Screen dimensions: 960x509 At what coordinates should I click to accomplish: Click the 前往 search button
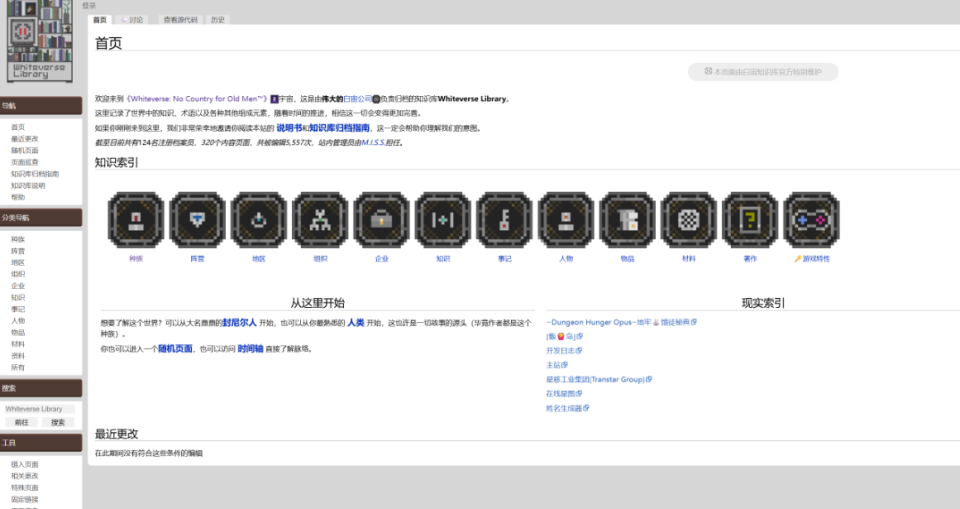(x=21, y=422)
